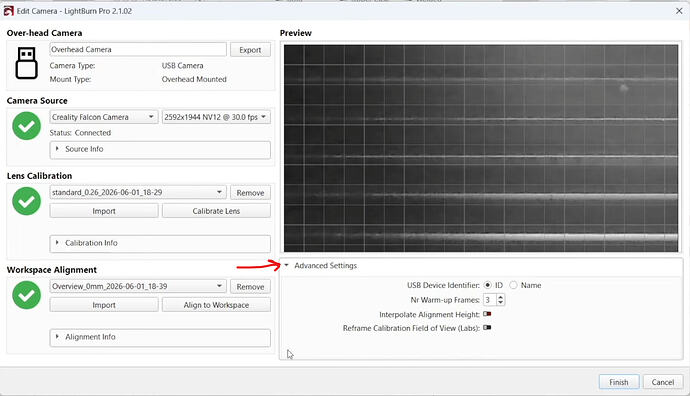Click the Calibrate Lens button
Image resolution: width=690 pixels, height=396 pixels.
coord(216,211)
